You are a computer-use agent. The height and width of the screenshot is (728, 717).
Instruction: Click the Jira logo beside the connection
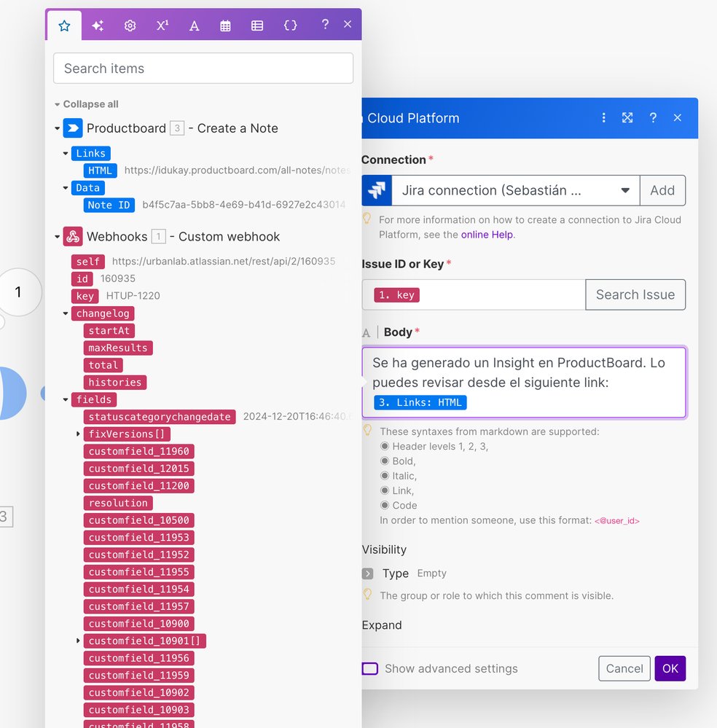click(377, 190)
